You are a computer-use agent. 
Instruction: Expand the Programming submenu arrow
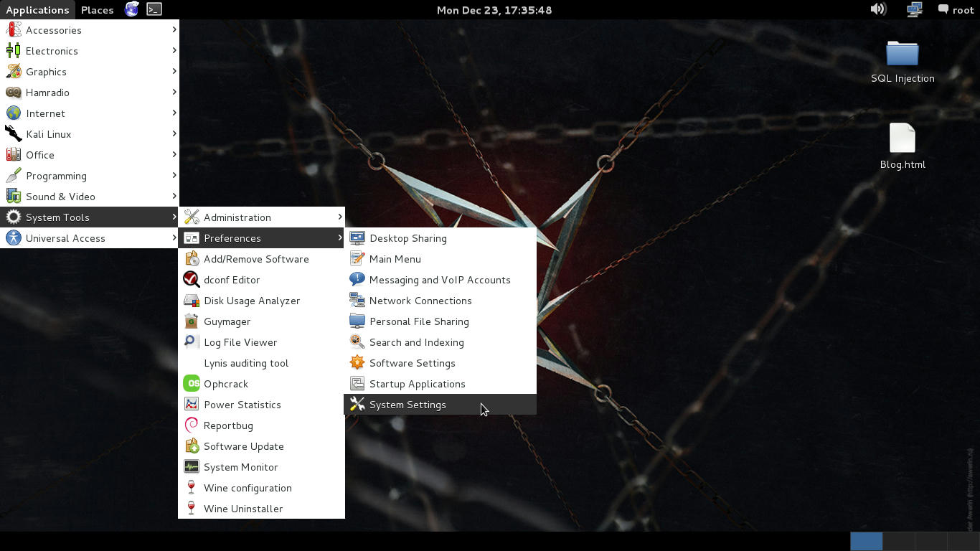[x=174, y=175]
